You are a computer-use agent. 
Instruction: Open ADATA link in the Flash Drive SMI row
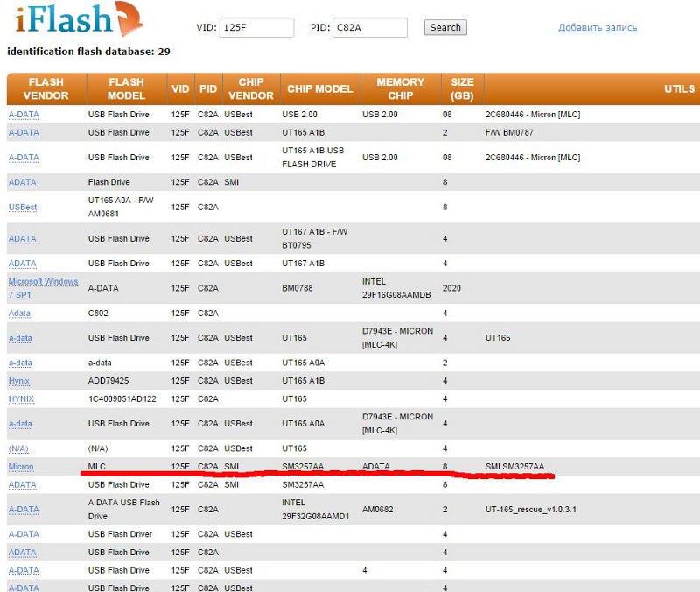point(23,182)
